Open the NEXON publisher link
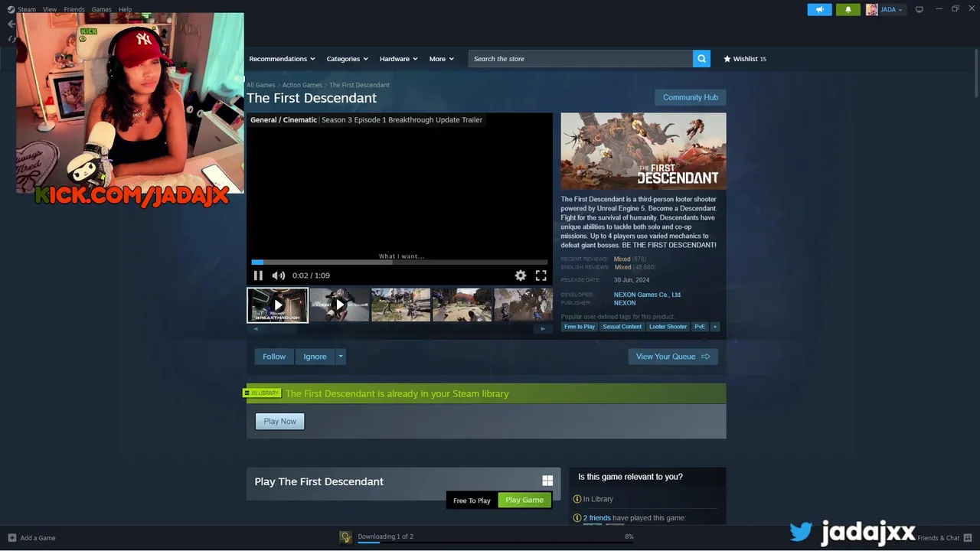The height and width of the screenshot is (551, 980). 625,303
